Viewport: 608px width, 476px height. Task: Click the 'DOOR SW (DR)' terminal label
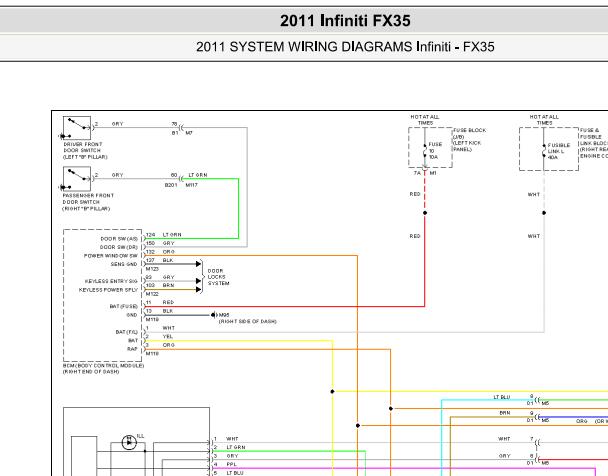(119, 247)
